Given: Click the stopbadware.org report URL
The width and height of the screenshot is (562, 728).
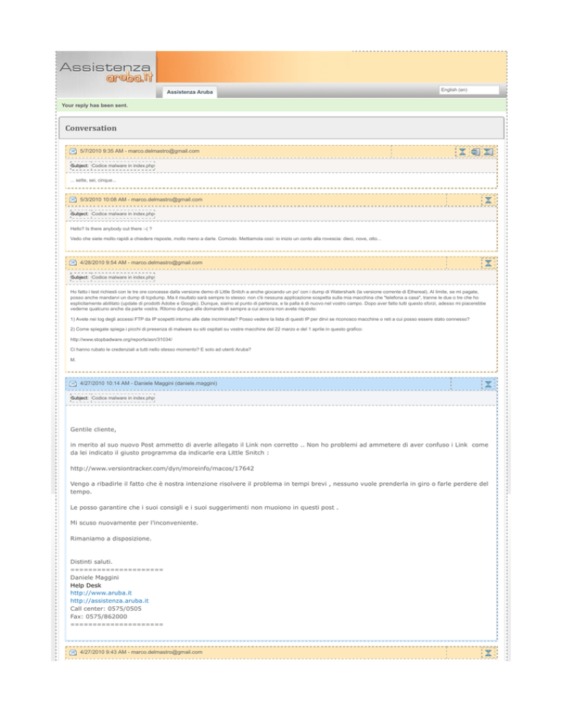Looking at the screenshot, I should (121, 339).
